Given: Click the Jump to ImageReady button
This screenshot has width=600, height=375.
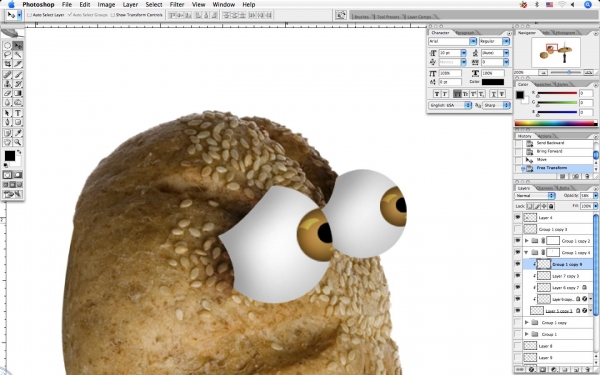Looking at the screenshot, I should (x=12, y=194).
